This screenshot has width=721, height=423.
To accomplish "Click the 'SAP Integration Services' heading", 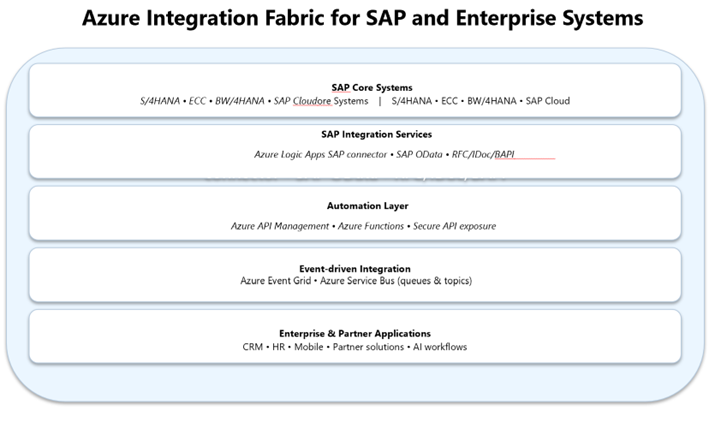I will (377, 134).
